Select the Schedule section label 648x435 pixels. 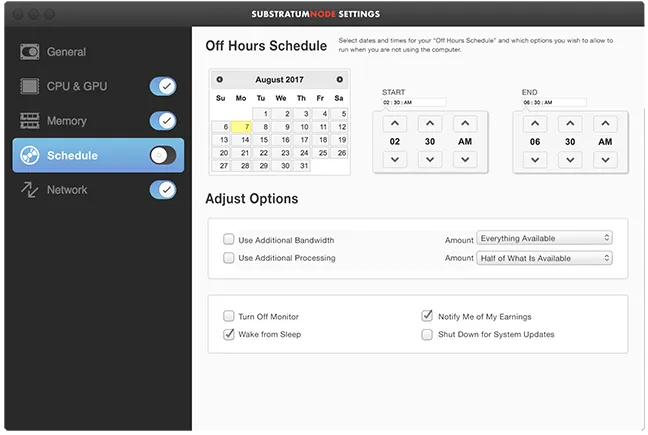pos(72,155)
